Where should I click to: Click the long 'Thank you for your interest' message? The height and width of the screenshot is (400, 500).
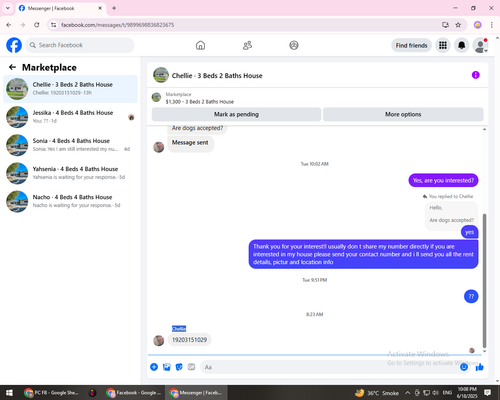[x=363, y=254]
